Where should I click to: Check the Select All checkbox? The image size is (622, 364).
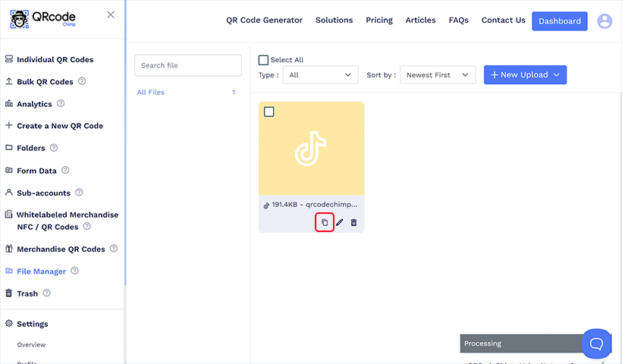click(263, 60)
